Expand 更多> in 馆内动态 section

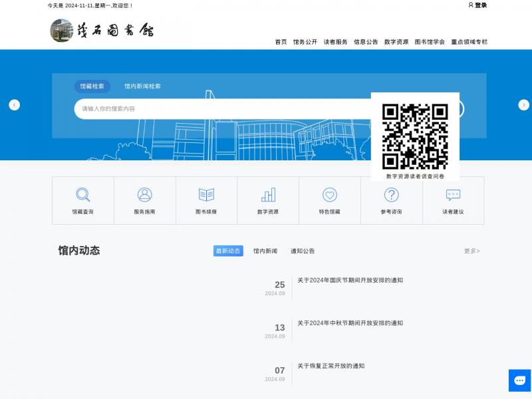471,251
